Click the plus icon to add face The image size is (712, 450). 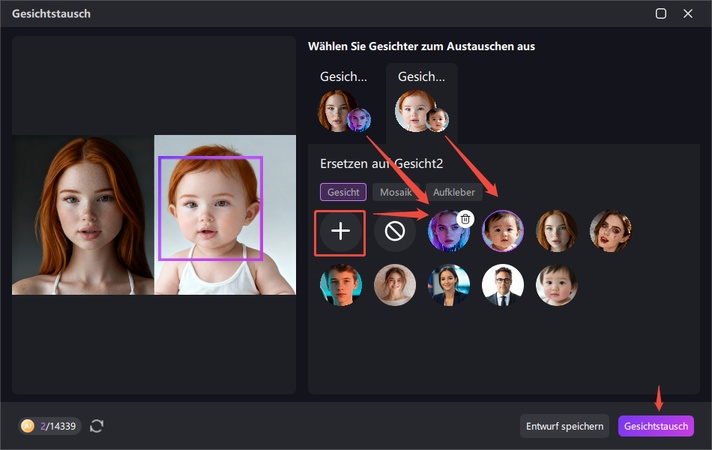[x=340, y=232]
